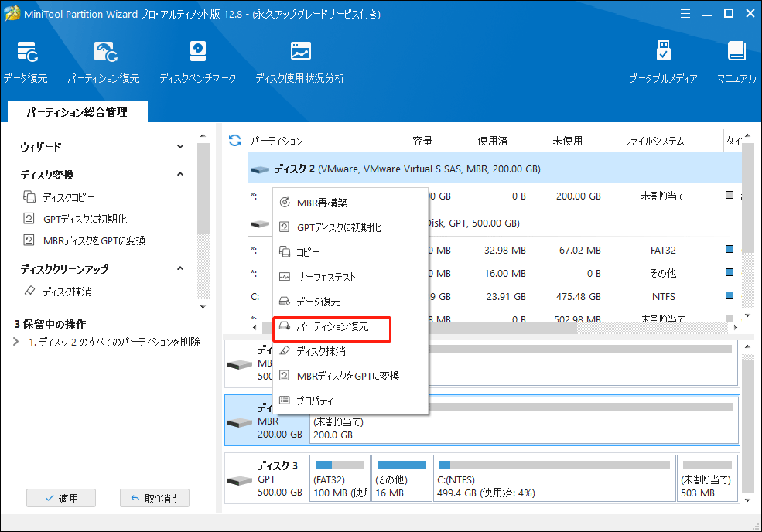
Task: Open the データ復元 toolbar icon
Action: point(25,62)
